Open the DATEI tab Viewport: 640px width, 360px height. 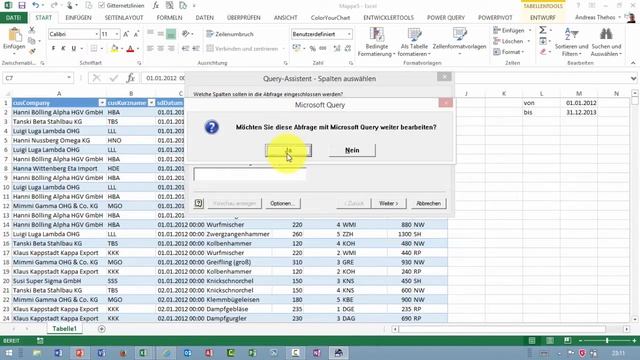click(x=13, y=18)
